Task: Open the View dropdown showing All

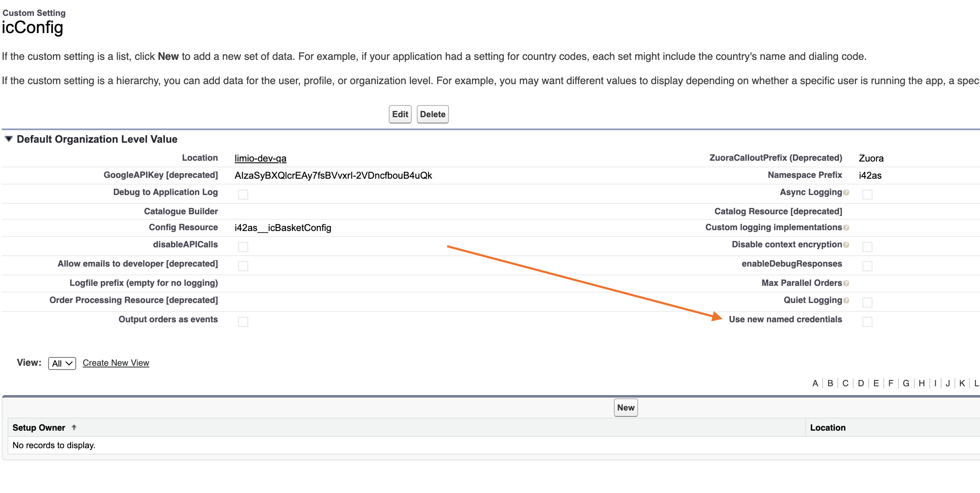Action: [x=62, y=363]
